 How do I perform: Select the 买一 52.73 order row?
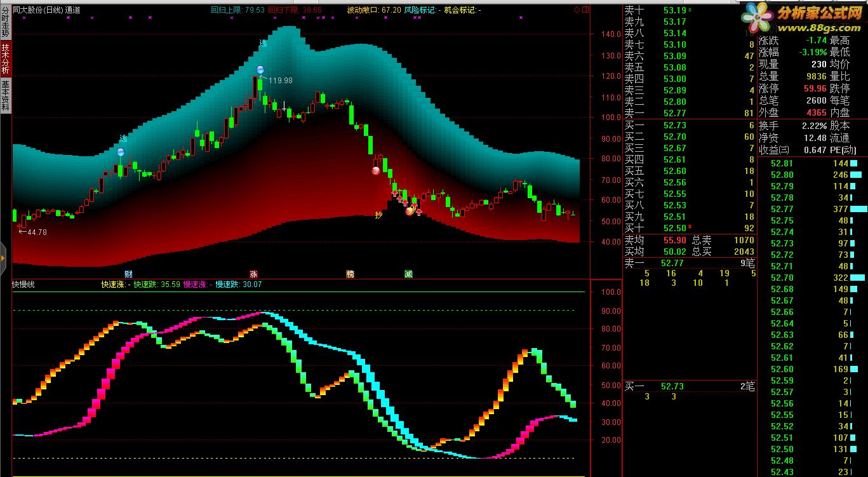point(690,126)
